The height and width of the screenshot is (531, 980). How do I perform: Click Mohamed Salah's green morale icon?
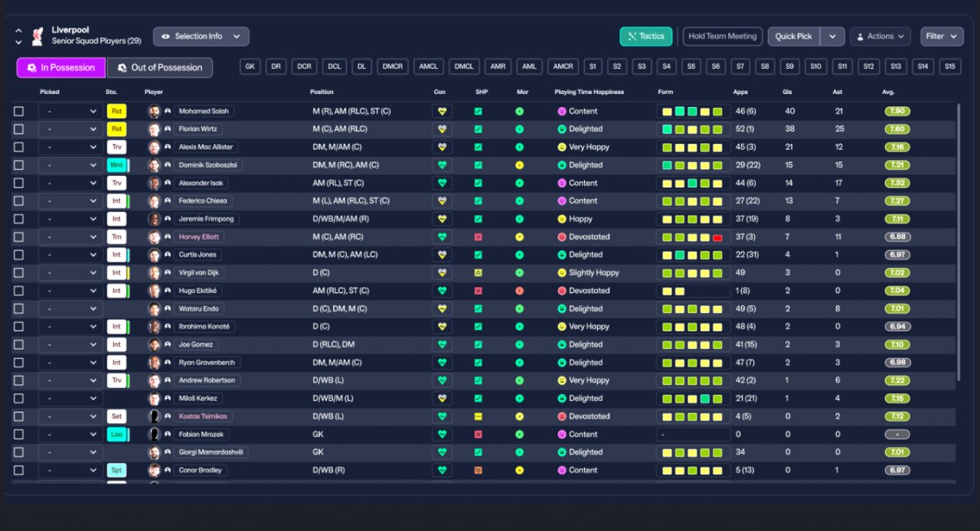tap(519, 111)
